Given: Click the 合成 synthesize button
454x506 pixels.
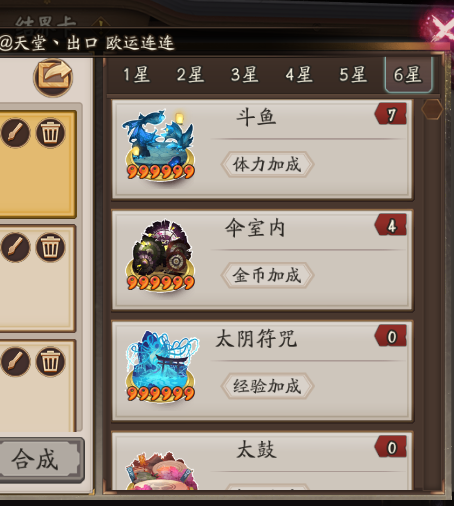Looking at the screenshot, I should pyautogui.click(x=39, y=460).
